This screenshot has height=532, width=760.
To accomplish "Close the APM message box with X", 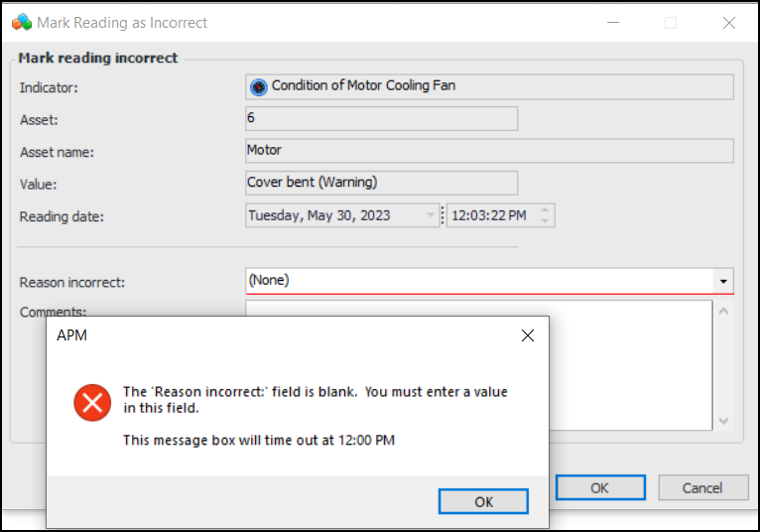I will 528,336.
